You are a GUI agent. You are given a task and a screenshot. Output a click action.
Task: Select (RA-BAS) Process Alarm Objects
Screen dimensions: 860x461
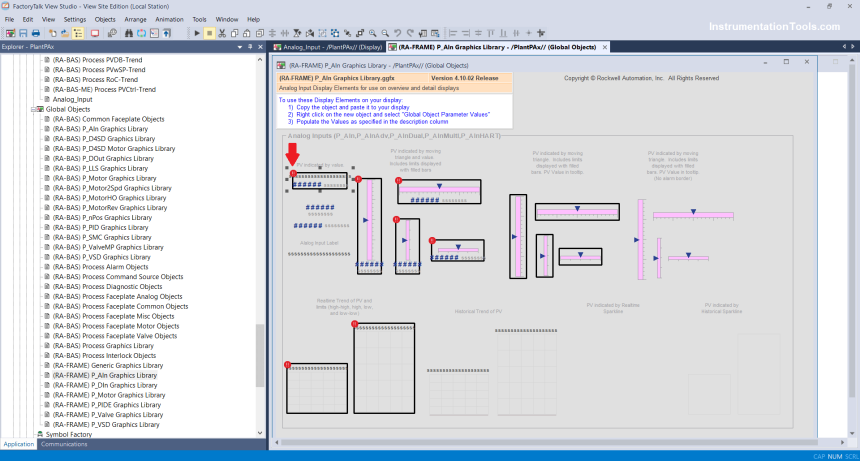[x=100, y=267]
